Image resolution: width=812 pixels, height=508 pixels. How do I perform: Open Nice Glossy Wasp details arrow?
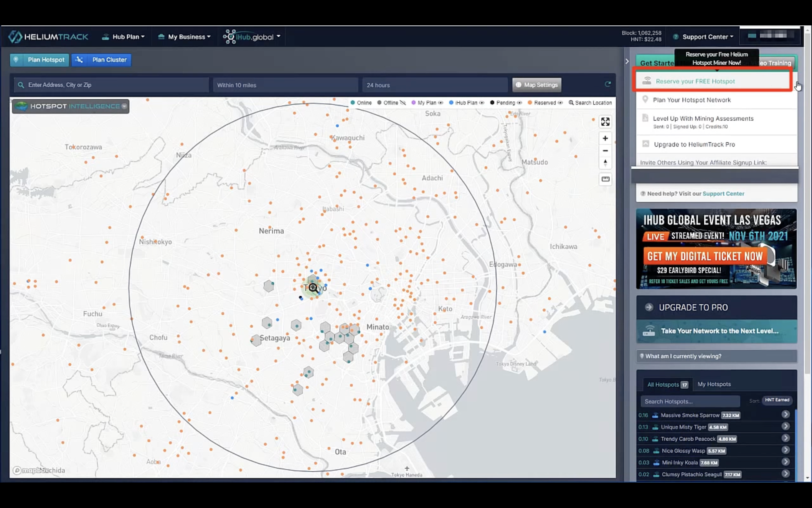[785, 450]
